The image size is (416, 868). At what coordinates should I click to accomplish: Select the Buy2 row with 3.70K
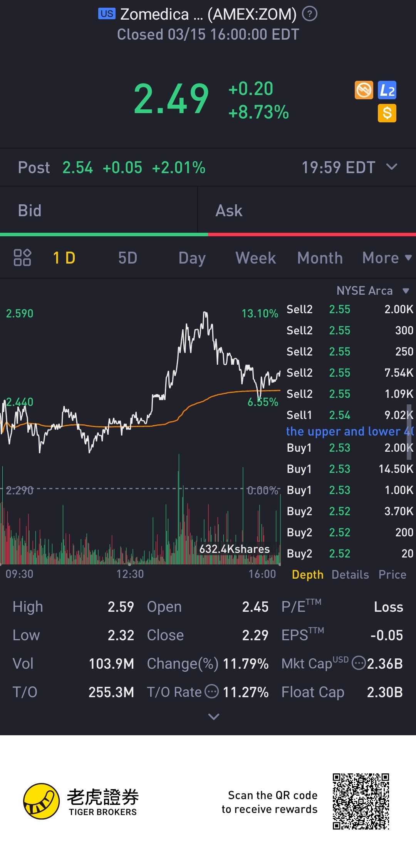[x=350, y=511]
